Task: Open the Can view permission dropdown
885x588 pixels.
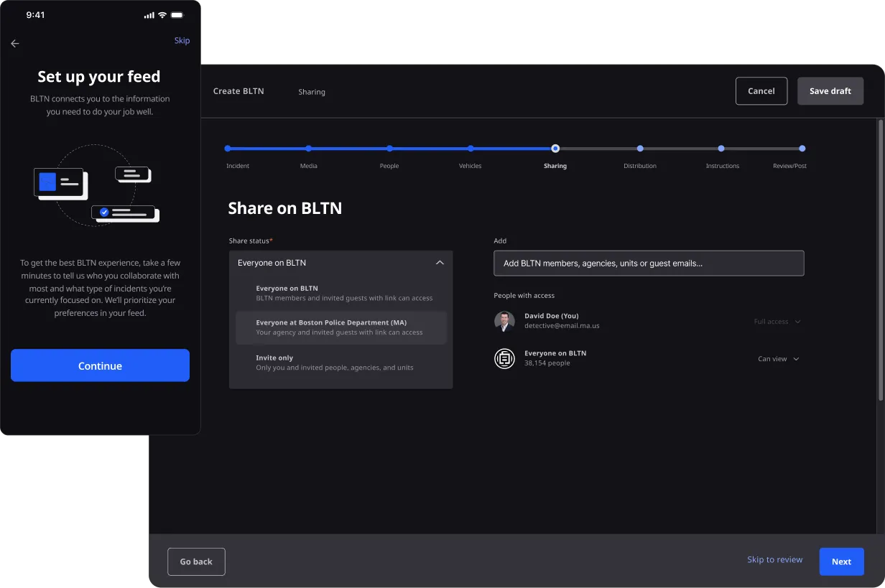Action: pyautogui.click(x=779, y=358)
